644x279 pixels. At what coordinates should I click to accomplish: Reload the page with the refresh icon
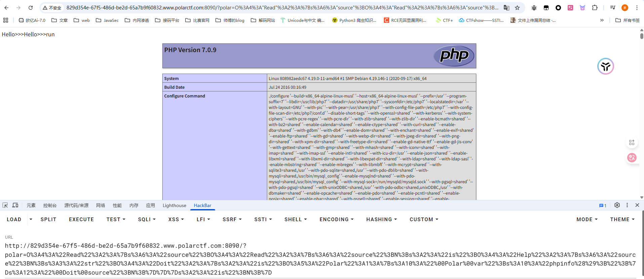tap(31, 8)
